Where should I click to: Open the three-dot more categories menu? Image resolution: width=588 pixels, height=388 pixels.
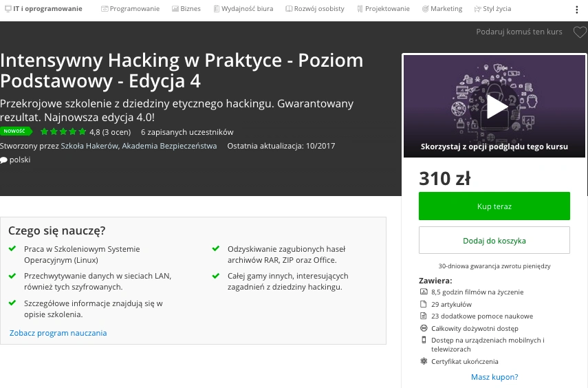(x=577, y=10)
